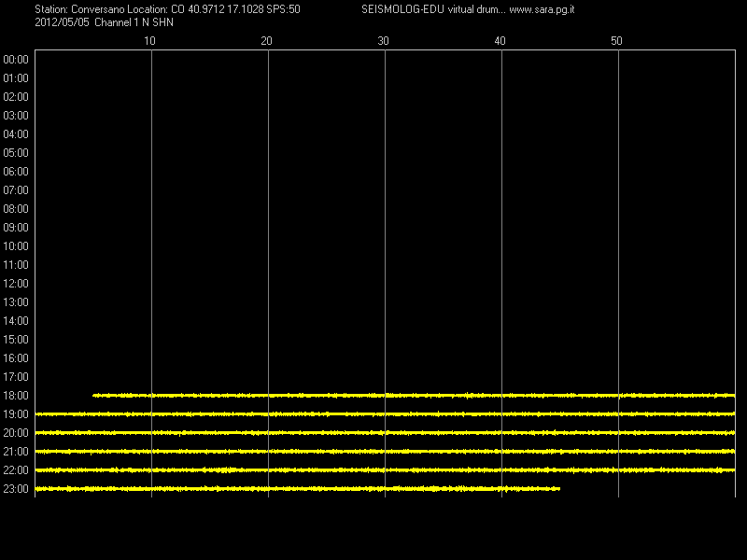
Task: Click the 19:00 hour label
Action: pos(16,414)
